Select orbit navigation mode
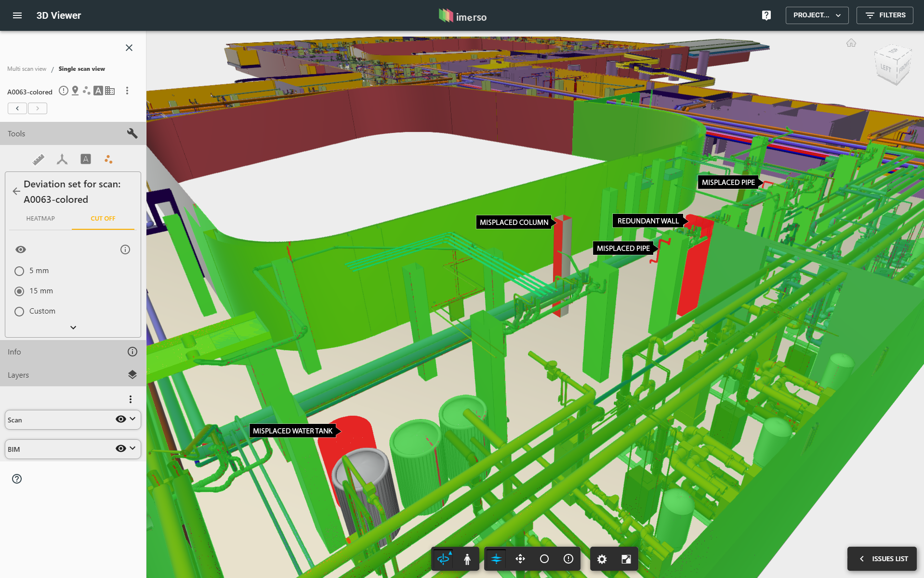 (x=443, y=559)
